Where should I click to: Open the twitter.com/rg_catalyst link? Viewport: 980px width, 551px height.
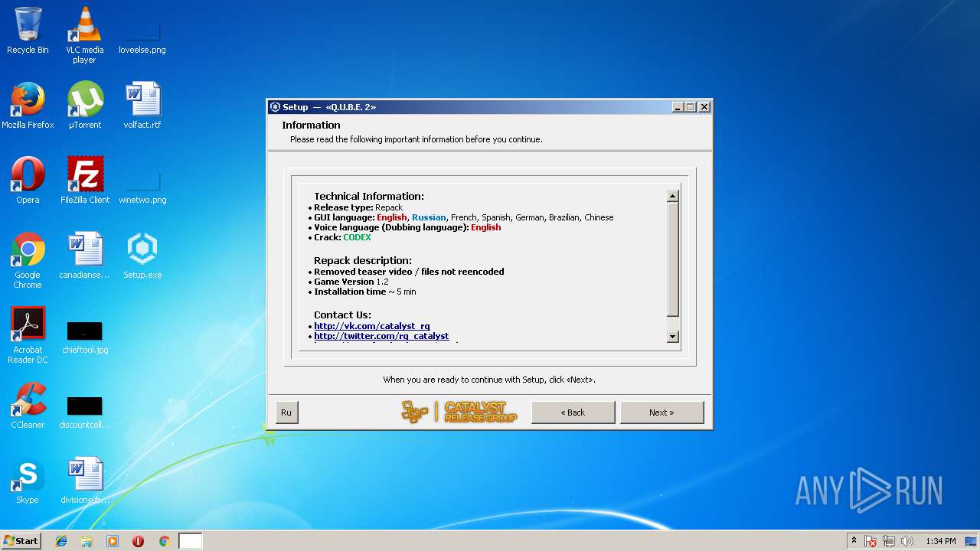click(381, 336)
